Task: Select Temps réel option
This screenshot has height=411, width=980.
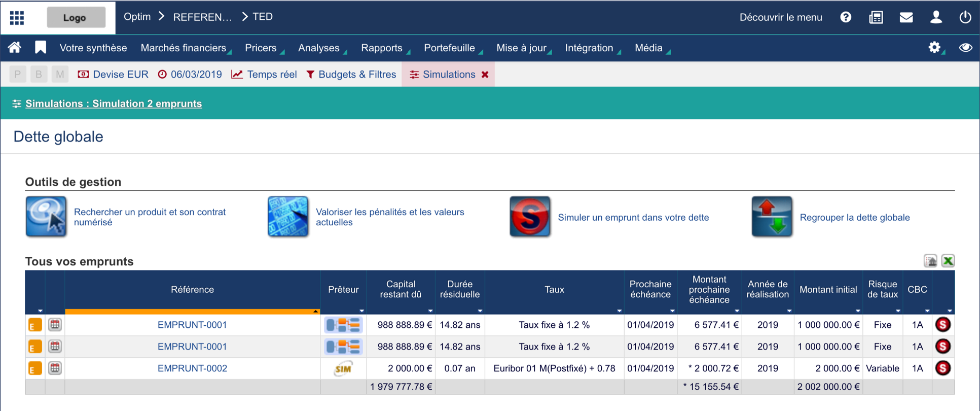Action: (264, 75)
